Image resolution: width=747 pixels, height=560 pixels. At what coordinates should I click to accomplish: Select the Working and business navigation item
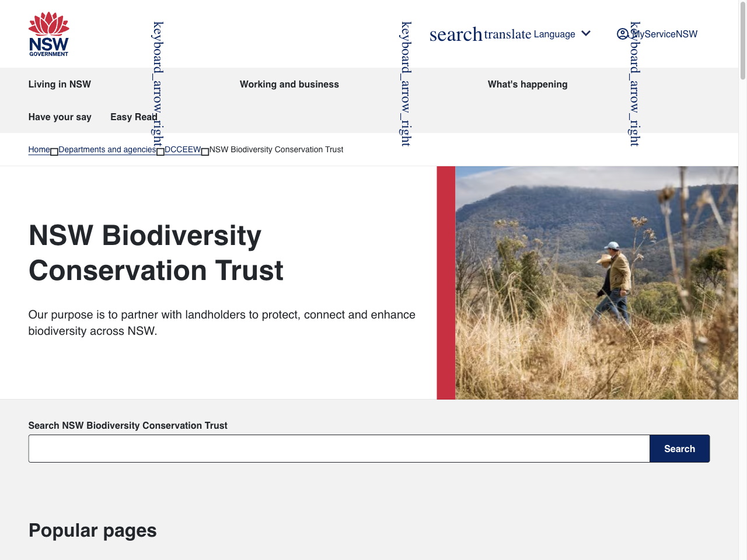click(289, 84)
